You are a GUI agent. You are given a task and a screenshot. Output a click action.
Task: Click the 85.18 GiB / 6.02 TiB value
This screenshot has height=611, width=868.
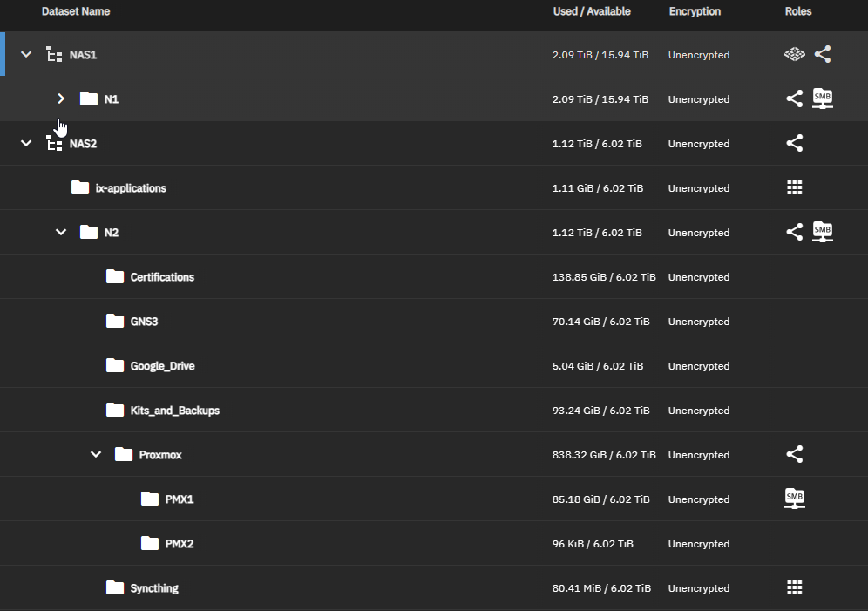pos(600,499)
